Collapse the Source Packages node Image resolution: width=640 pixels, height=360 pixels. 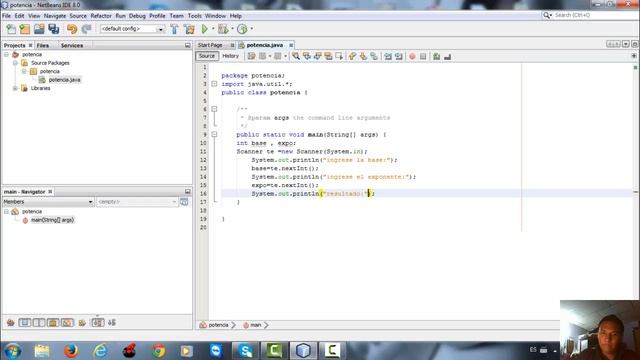tap(15, 63)
